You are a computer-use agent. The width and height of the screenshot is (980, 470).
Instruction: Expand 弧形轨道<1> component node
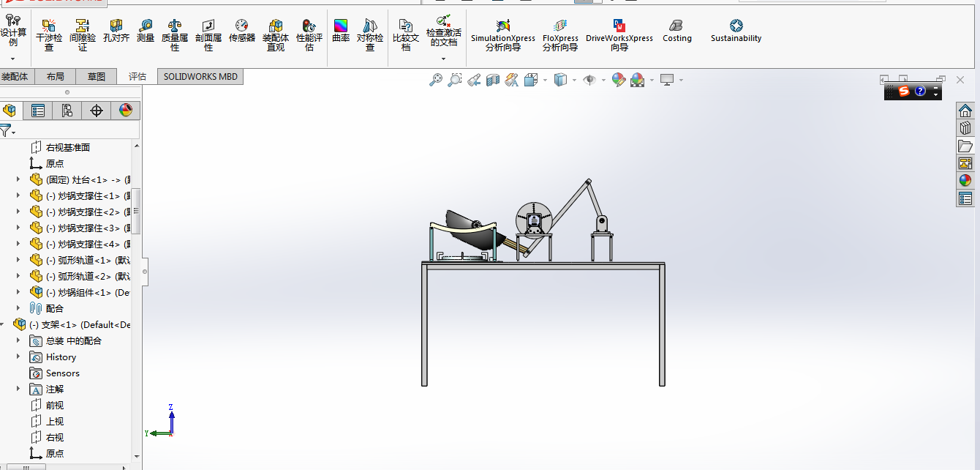(18, 260)
